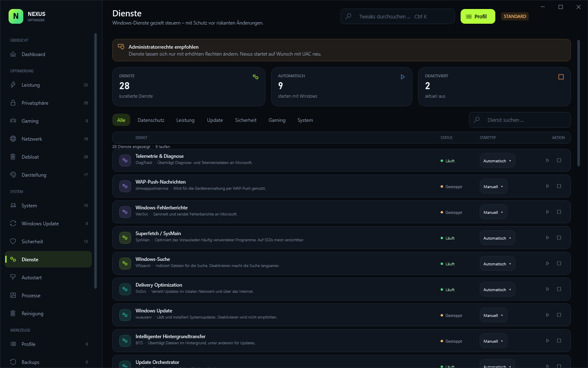Viewport: 588px width, 368px height.
Task: Start the Windows Update service
Action: (548, 315)
